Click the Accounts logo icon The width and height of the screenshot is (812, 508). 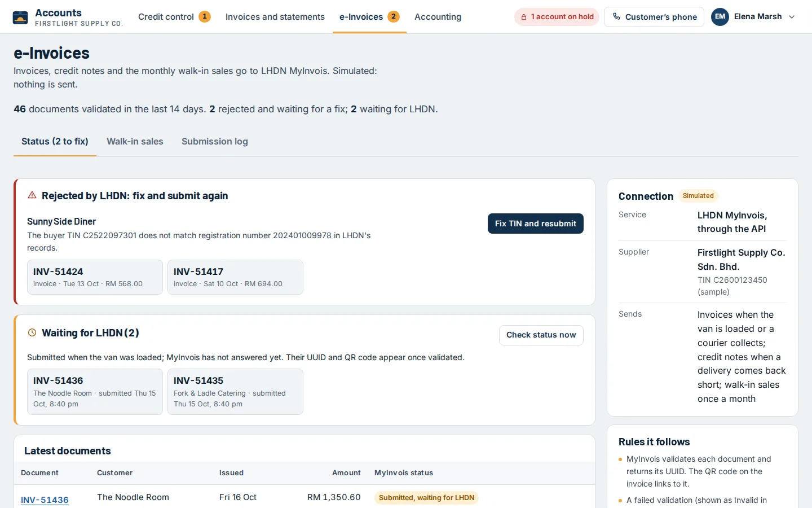point(20,17)
